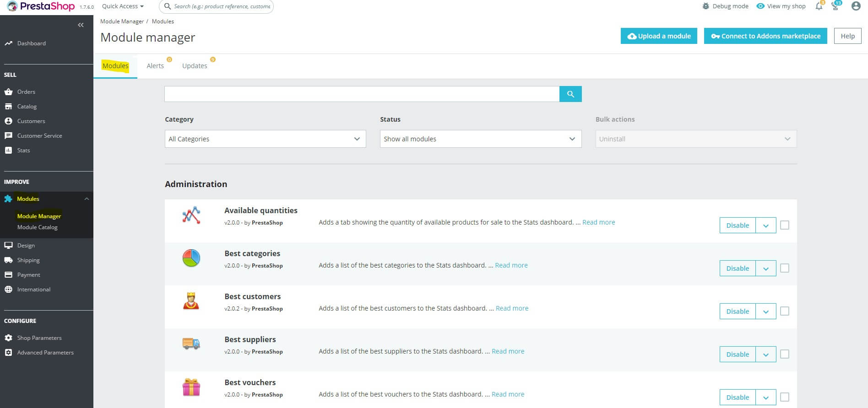
Task: Collapse the Modules sidebar menu chevron
Action: tap(87, 199)
